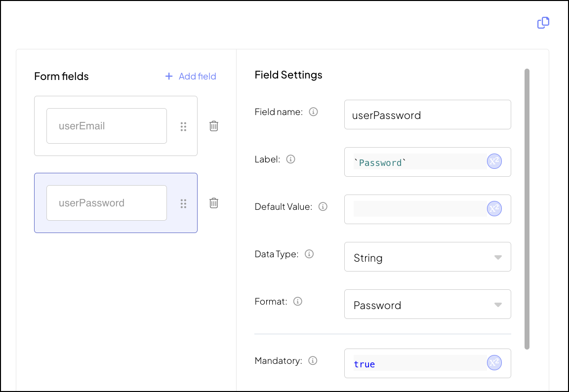The image size is (569, 392).
Task: Click info icon next to Default Value
Action: point(323,207)
